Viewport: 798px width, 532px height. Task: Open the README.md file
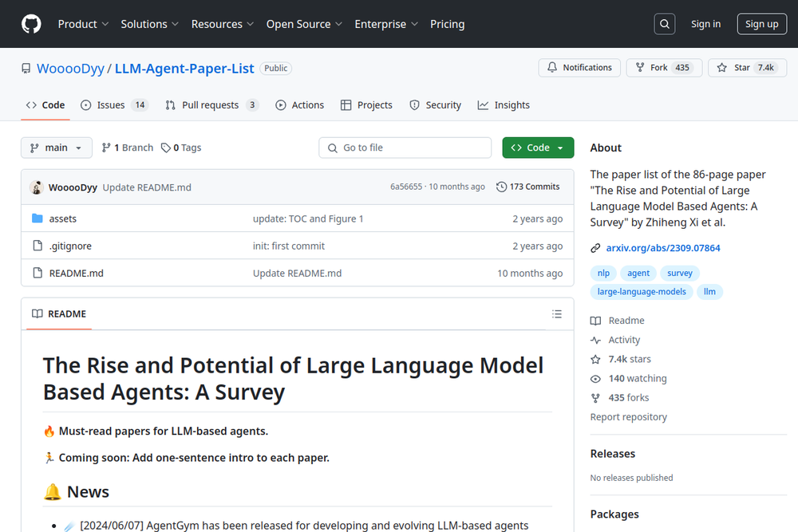click(x=76, y=274)
